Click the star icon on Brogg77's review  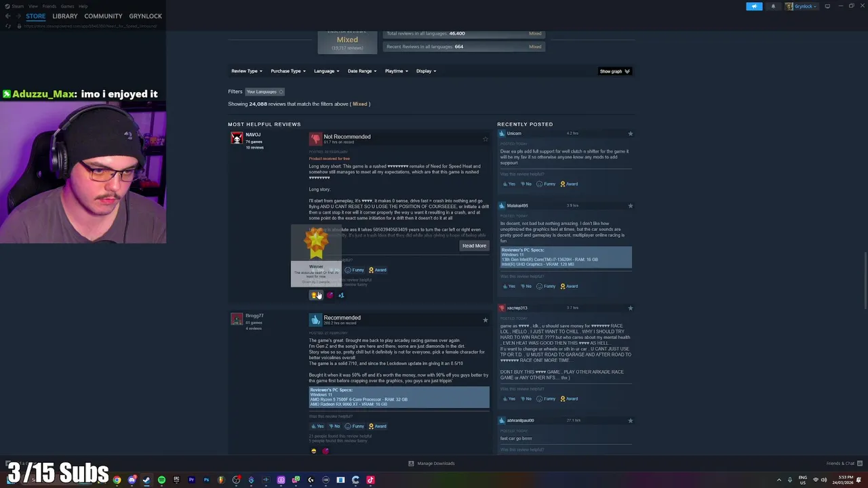click(485, 320)
